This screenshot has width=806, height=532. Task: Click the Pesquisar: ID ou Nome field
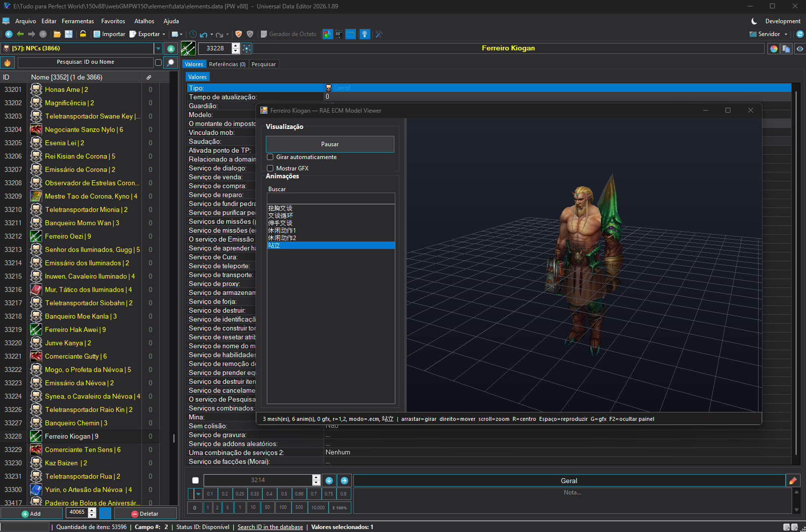tap(85, 62)
